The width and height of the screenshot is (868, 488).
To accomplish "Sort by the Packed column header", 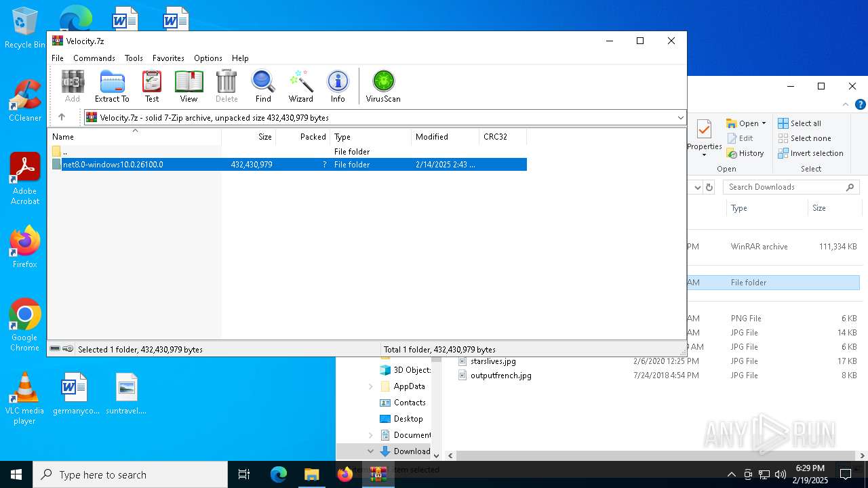I will (x=303, y=137).
